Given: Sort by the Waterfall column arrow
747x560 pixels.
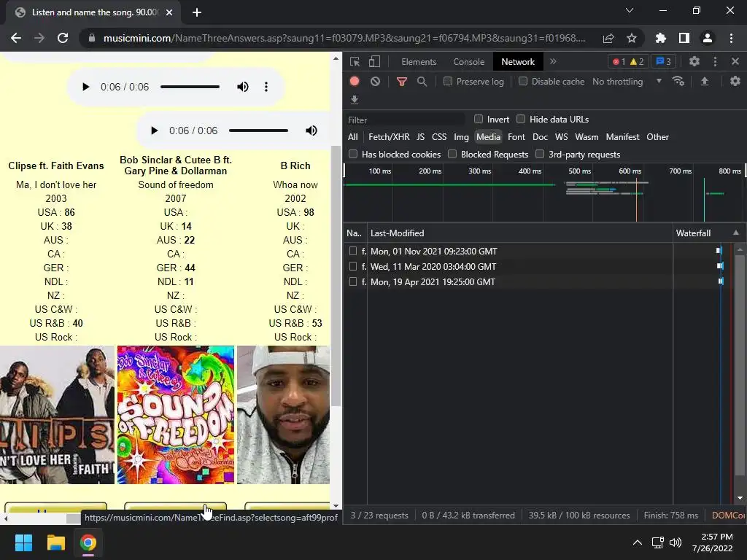Looking at the screenshot, I should pyautogui.click(x=736, y=233).
